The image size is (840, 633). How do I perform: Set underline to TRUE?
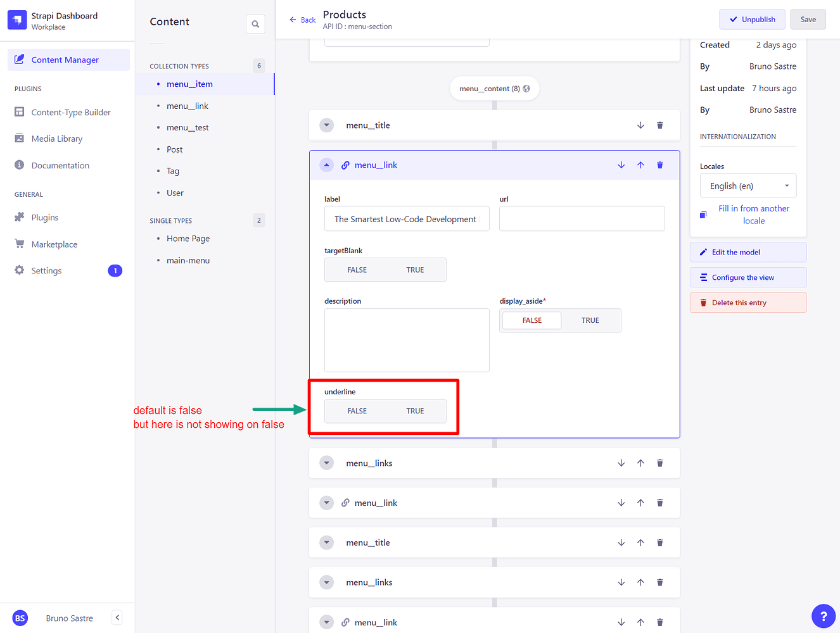[415, 410]
